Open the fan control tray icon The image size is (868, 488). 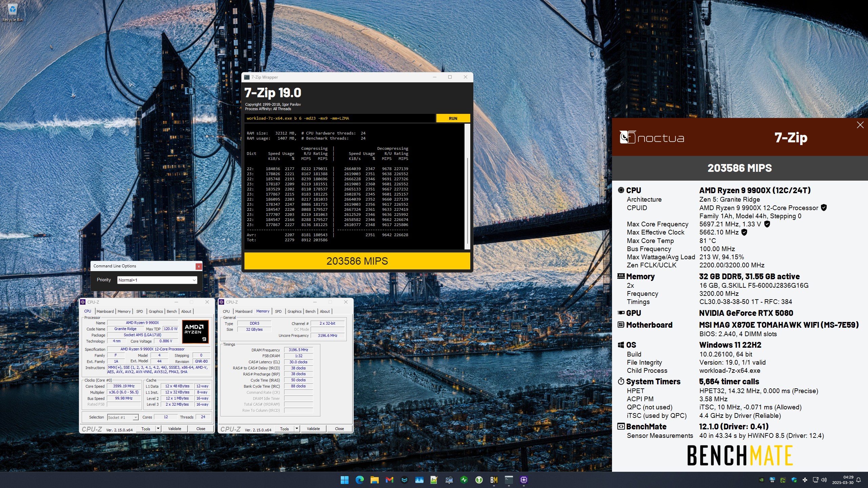(x=805, y=480)
